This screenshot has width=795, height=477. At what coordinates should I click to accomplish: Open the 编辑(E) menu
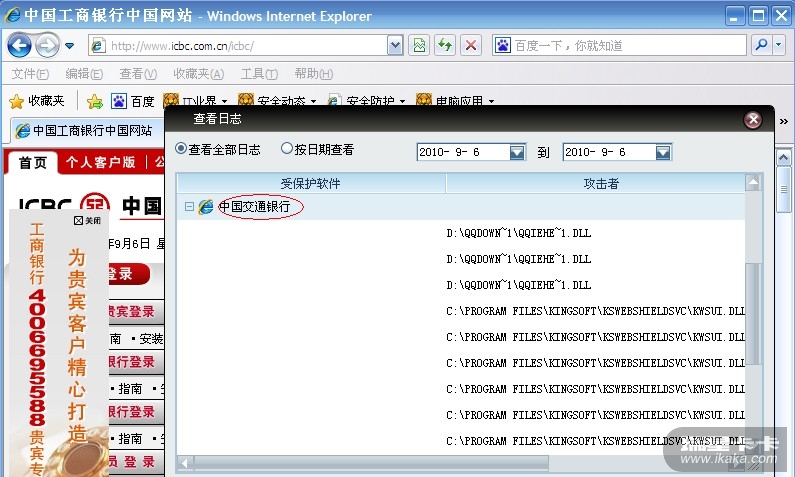(x=84, y=74)
